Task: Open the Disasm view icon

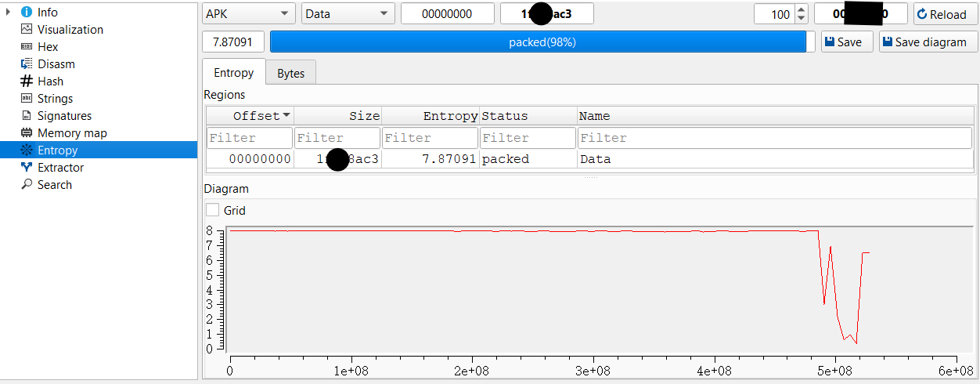Action: pos(27,64)
